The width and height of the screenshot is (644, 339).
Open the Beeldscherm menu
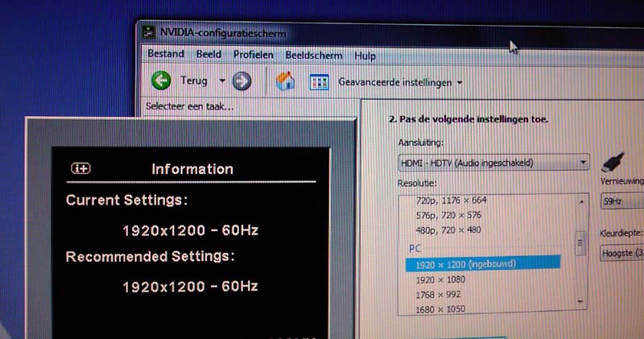314,56
